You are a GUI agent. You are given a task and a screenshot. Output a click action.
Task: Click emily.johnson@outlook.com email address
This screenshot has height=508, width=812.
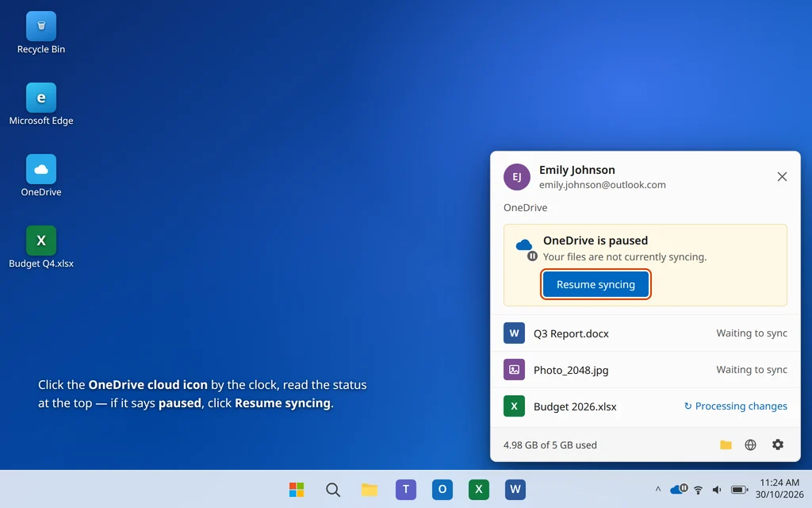click(603, 184)
